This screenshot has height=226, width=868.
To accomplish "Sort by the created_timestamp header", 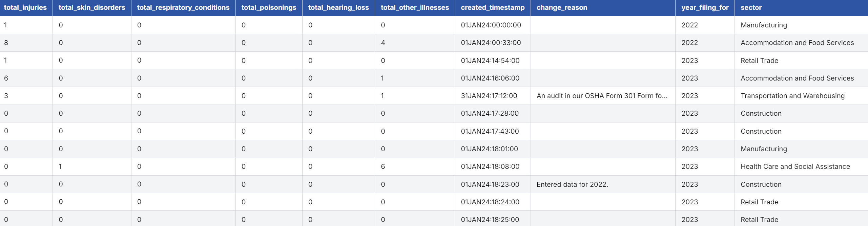I will [x=493, y=7].
